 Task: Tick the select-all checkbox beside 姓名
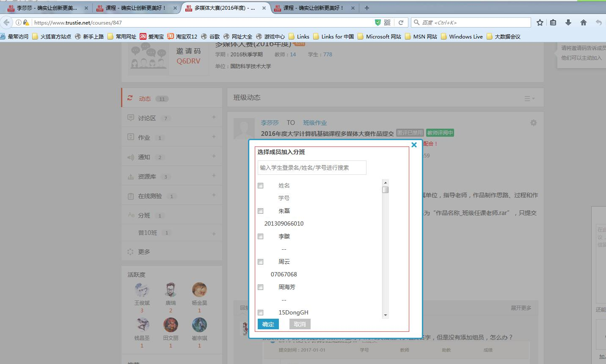point(261,185)
